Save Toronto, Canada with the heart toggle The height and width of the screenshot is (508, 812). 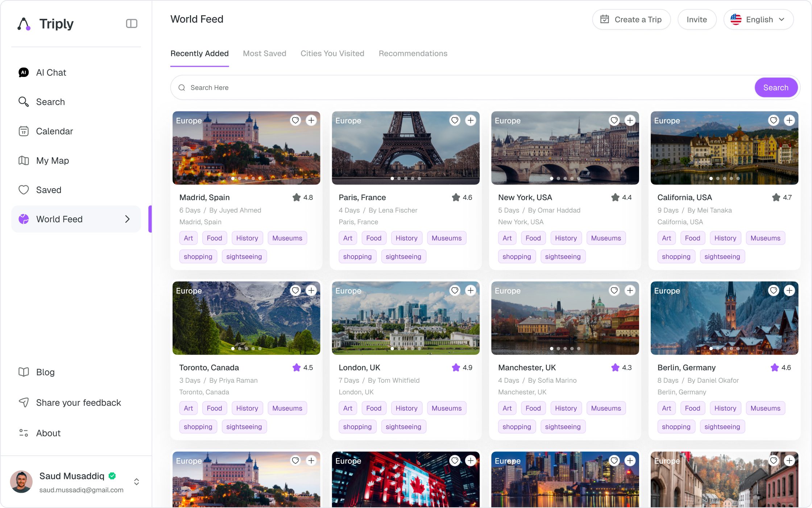(295, 290)
